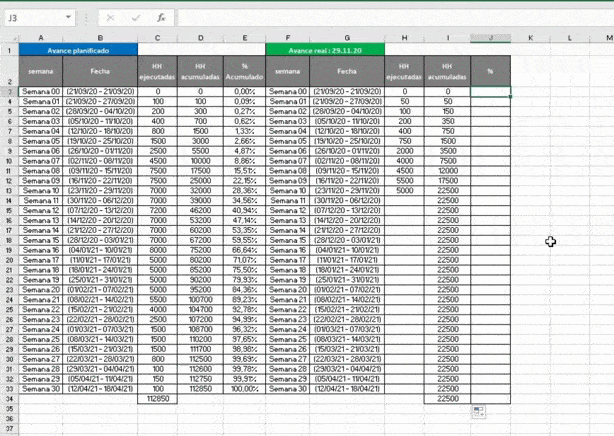This screenshot has height=436, width=614.
Task: Click the 'Avance planificado' blue title cell
Action: click(78, 50)
